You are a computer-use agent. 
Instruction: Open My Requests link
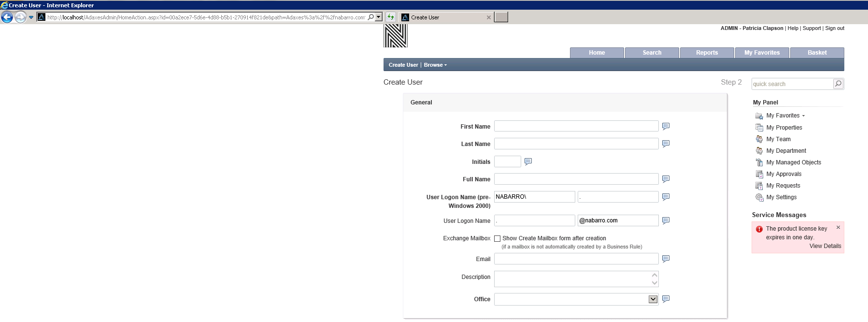pos(783,186)
